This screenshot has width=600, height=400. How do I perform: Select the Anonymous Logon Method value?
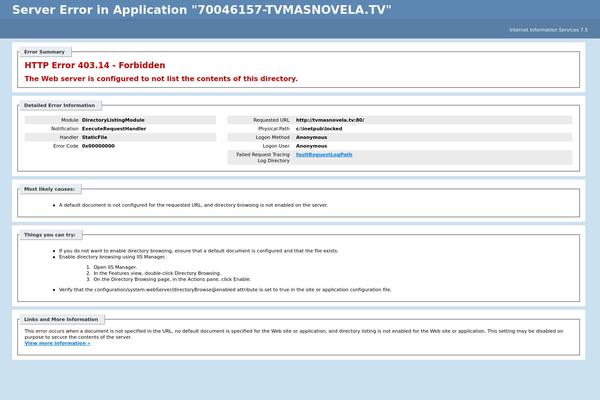(311, 137)
